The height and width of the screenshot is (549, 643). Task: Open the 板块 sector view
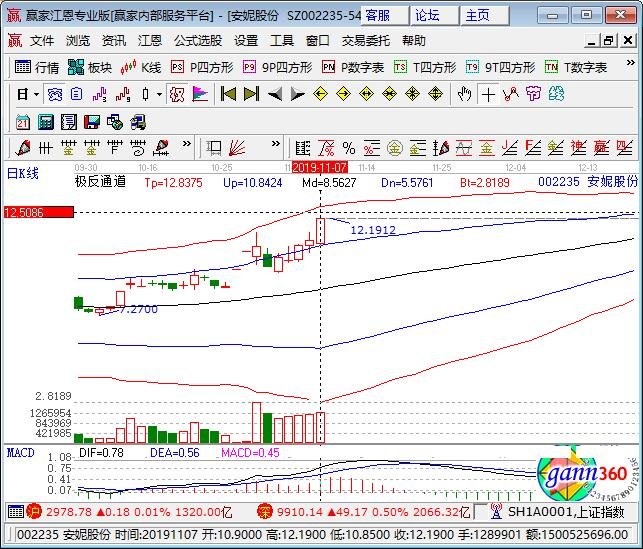tap(89, 67)
